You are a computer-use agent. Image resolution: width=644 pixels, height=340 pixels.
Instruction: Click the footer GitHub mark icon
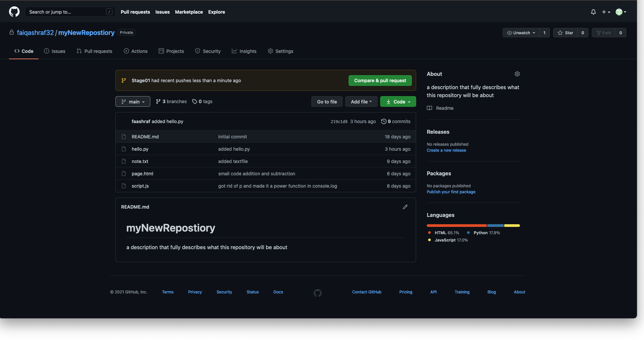318,293
